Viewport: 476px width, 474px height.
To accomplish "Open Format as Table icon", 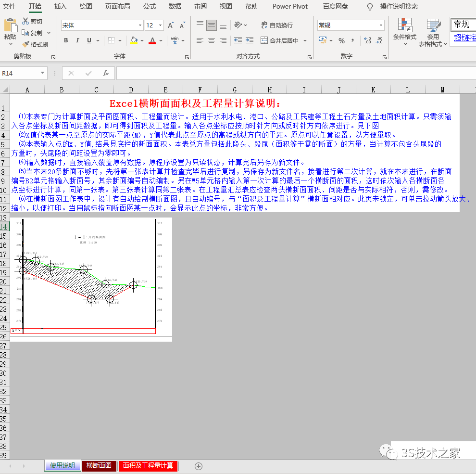I will pyautogui.click(x=434, y=25).
